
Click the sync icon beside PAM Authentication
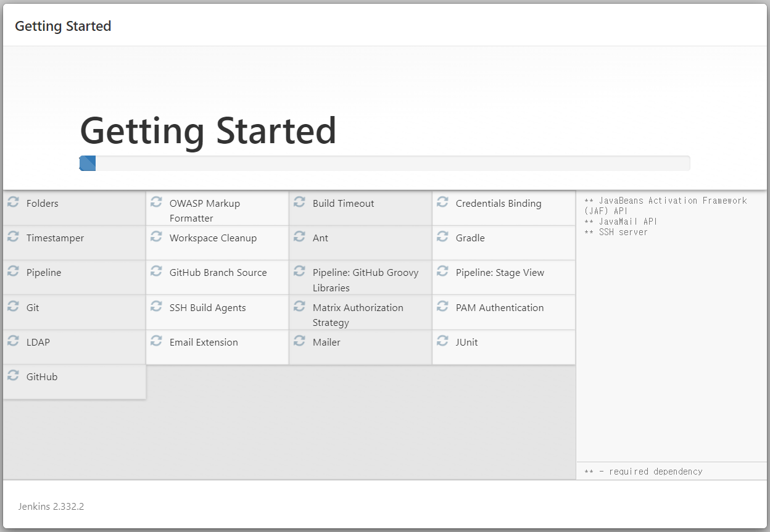(442, 306)
